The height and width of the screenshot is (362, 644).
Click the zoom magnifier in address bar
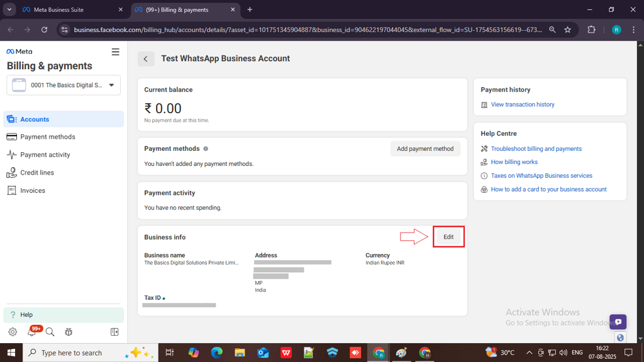(552, 30)
